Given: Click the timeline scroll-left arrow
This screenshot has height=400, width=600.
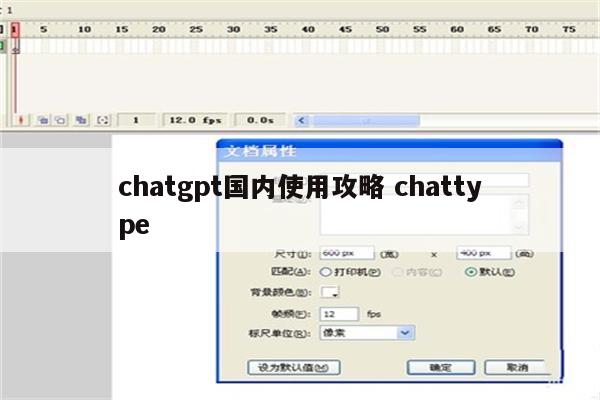Looking at the screenshot, I should pyautogui.click(x=302, y=121).
